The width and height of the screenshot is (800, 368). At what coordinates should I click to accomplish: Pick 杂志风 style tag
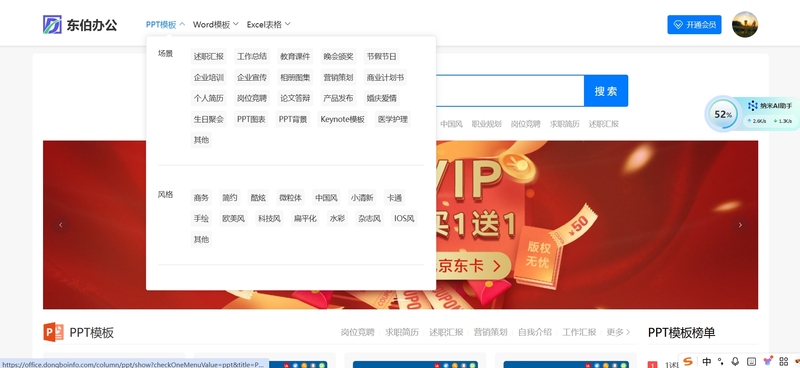click(x=369, y=218)
